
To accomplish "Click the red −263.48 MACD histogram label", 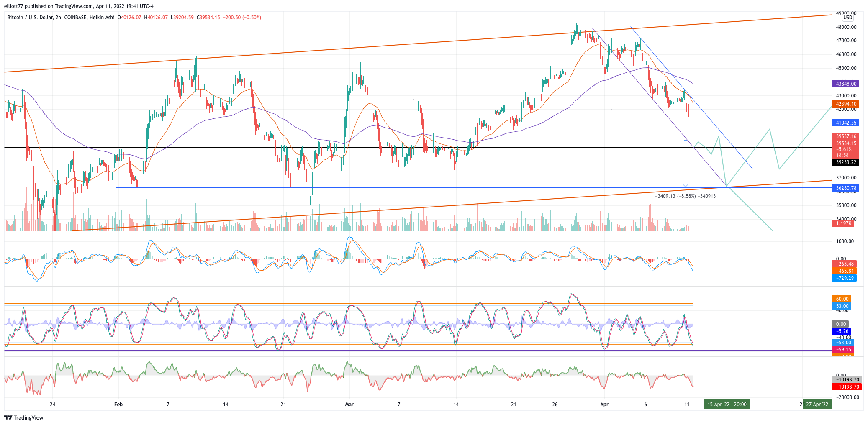I will click(x=844, y=264).
